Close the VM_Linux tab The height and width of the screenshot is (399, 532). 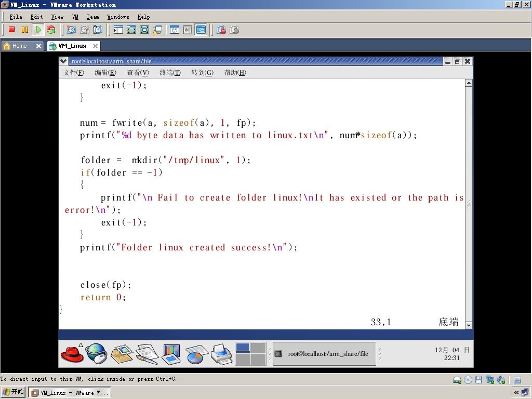point(96,46)
